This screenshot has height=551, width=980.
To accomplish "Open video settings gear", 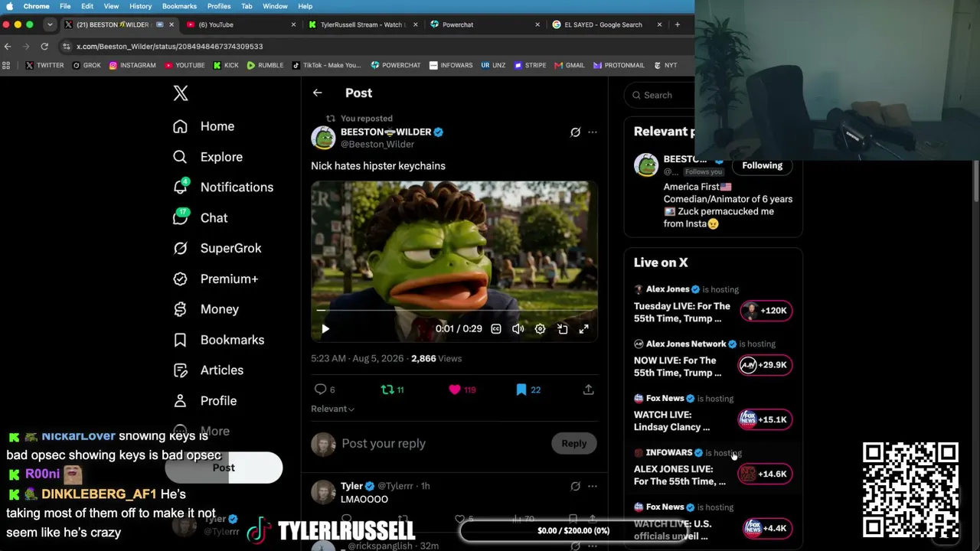I will tap(541, 329).
